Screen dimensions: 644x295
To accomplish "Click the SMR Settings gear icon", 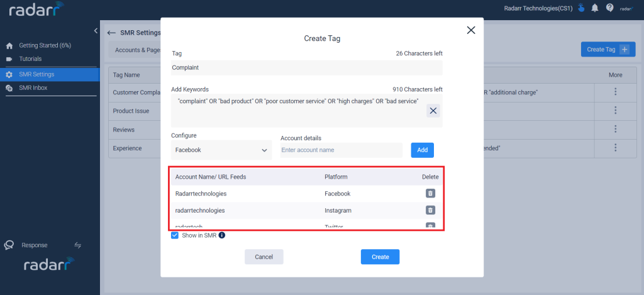I will pyautogui.click(x=9, y=75).
